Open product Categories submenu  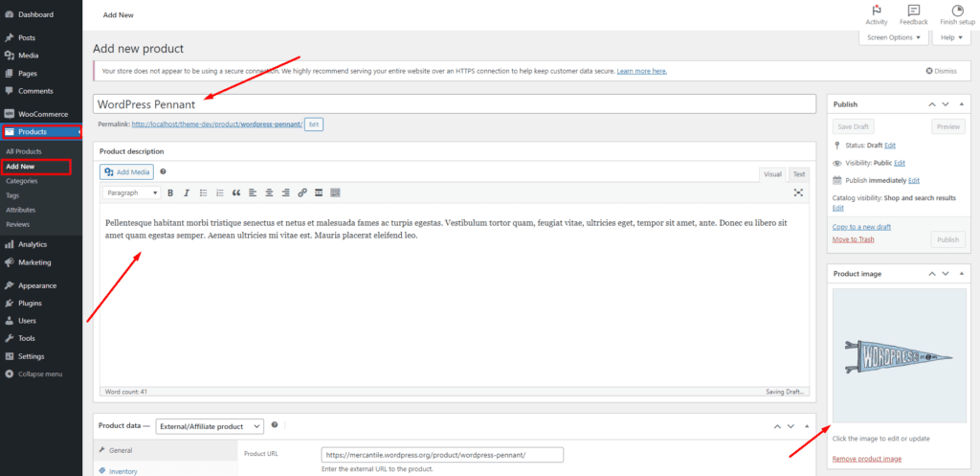[x=22, y=181]
